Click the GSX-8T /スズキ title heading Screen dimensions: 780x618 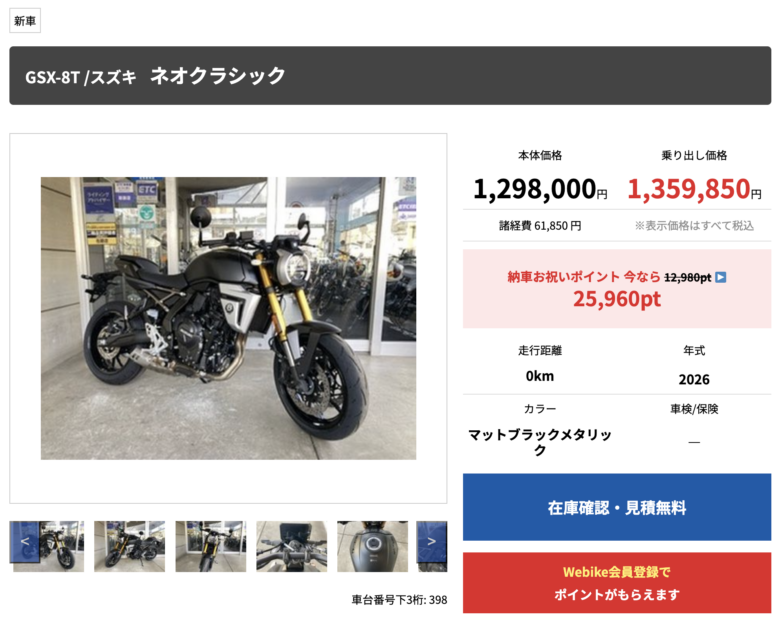pyautogui.click(x=81, y=77)
